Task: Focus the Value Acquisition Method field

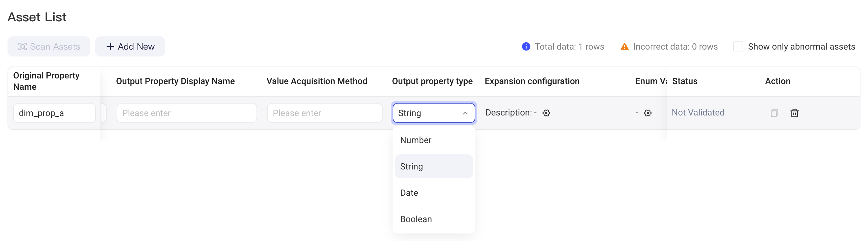Action: tap(325, 113)
